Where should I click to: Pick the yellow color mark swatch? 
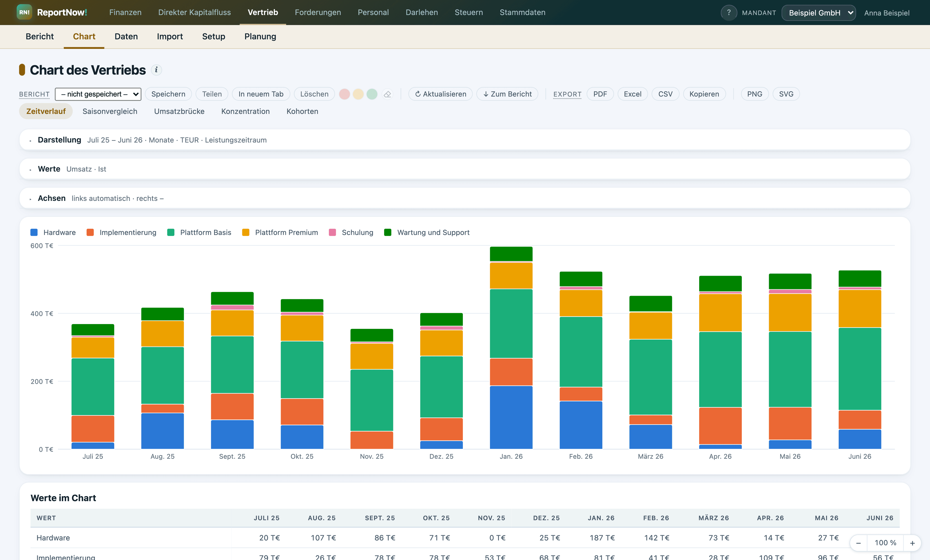click(x=358, y=94)
